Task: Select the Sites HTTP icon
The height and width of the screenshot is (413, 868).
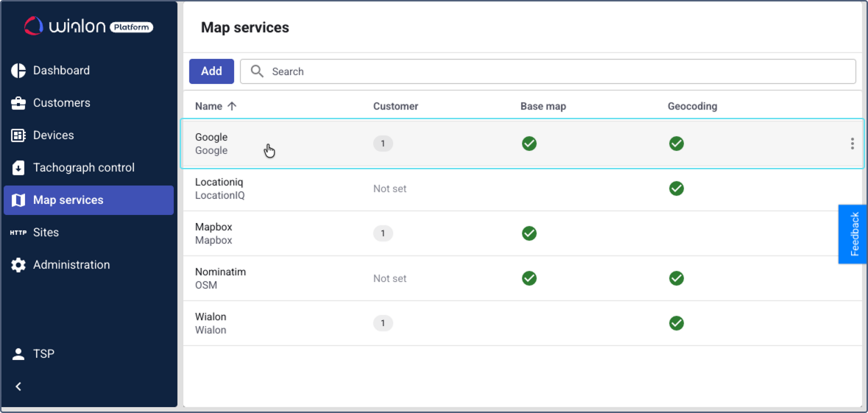Action: coord(18,233)
